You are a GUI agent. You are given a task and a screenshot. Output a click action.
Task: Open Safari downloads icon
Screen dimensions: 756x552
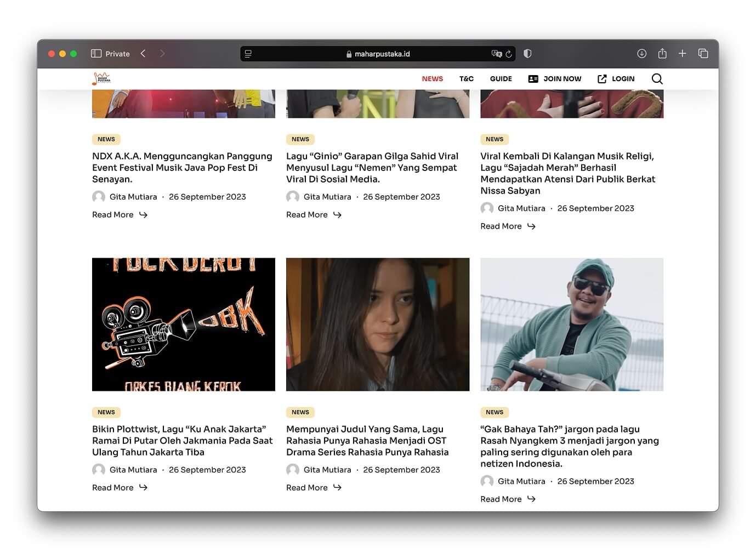(641, 54)
